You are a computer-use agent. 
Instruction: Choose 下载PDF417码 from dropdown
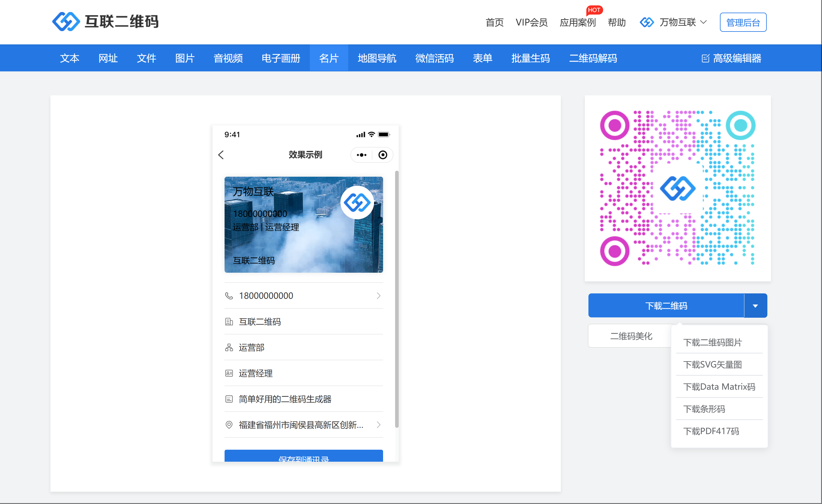pyautogui.click(x=719, y=431)
